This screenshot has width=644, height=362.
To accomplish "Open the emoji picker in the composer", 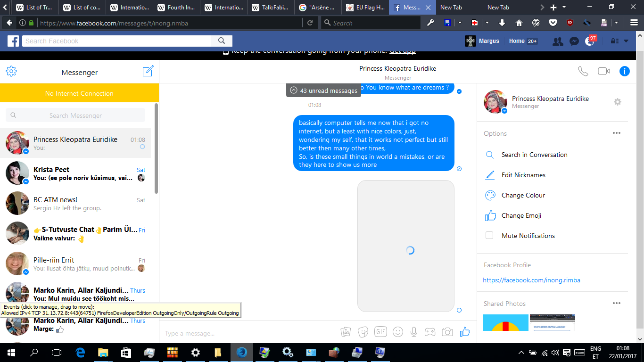I will coord(398,332).
